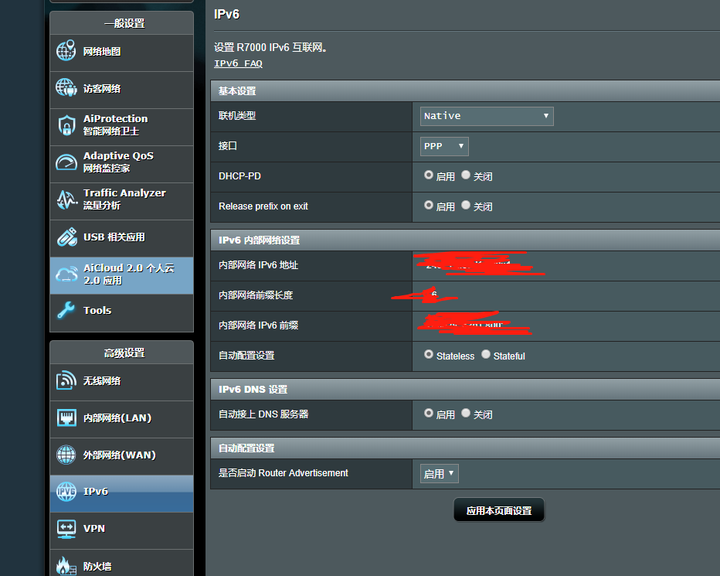Enable Release prefix on exit (启用)
This screenshot has height=576, width=720.
coord(428,205)
